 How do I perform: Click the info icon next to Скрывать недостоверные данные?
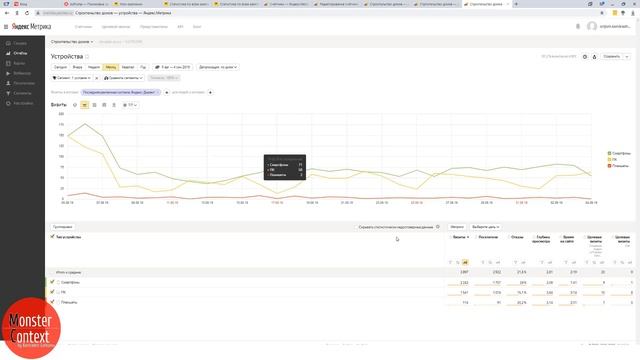[438, 227]
